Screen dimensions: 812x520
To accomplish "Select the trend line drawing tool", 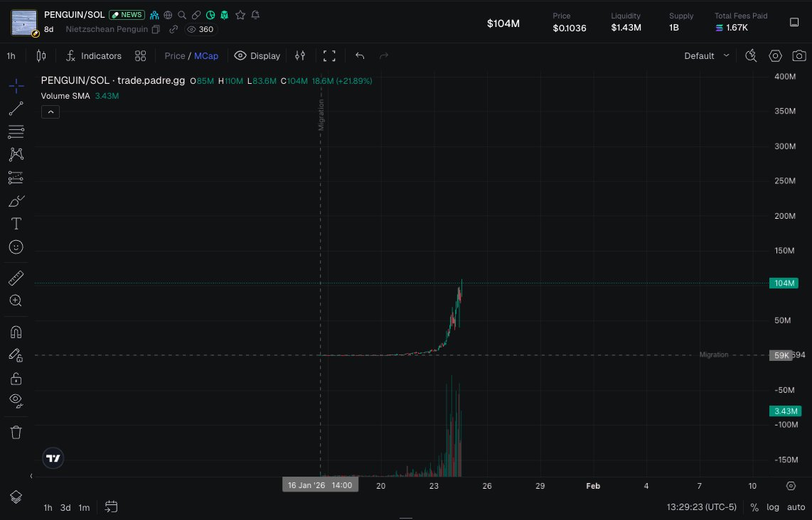I will [16, 109].
